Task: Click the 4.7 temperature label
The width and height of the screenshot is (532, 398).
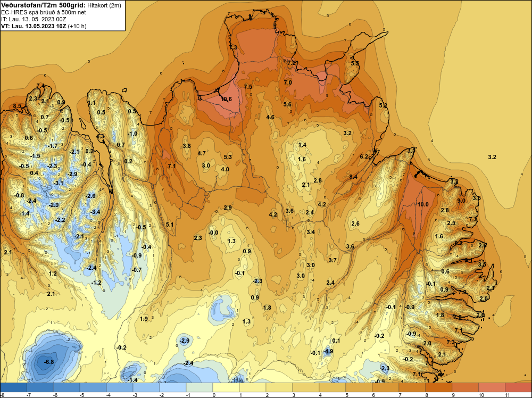Action: pos(202,153)
